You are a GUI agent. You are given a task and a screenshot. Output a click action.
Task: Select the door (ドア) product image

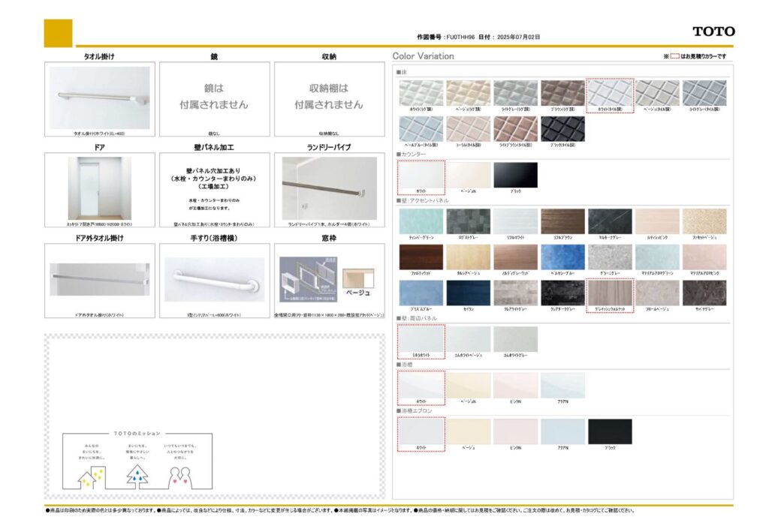100,188
